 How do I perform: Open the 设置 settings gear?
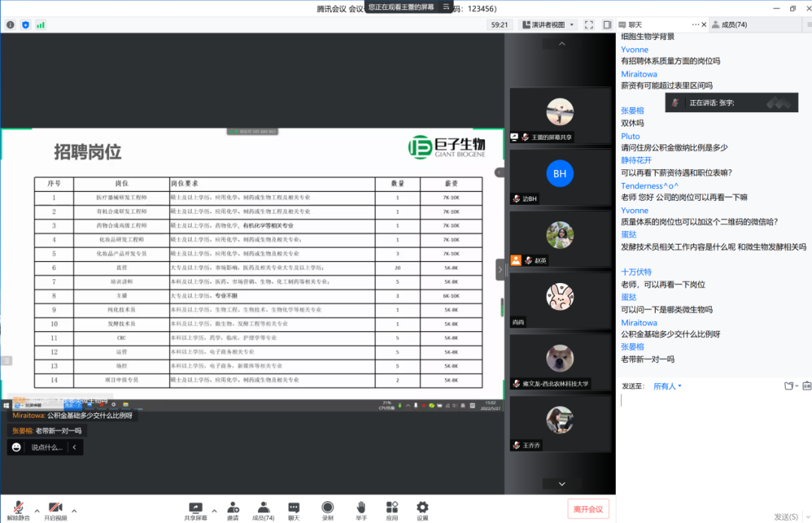point(423,509)
